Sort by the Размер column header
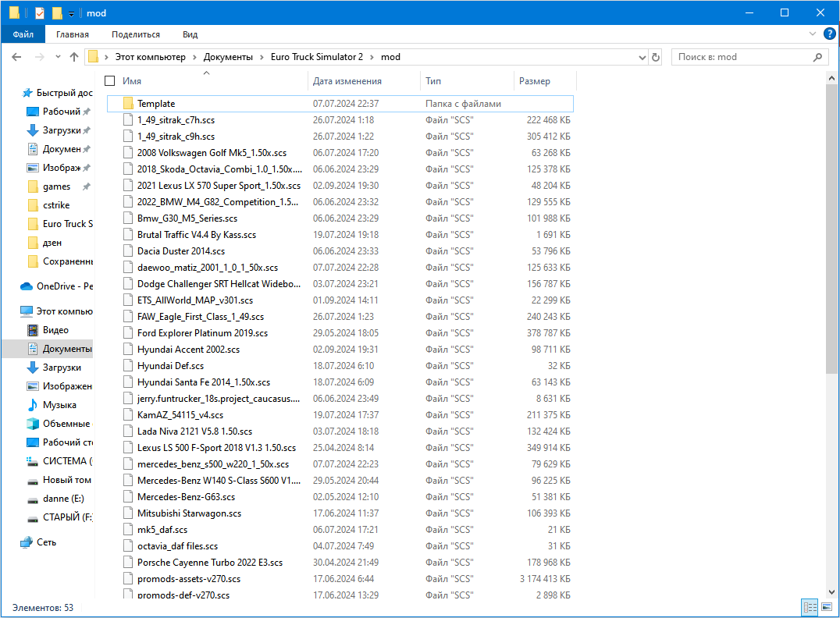Screen dimensions: 840x618 [535, 81]
